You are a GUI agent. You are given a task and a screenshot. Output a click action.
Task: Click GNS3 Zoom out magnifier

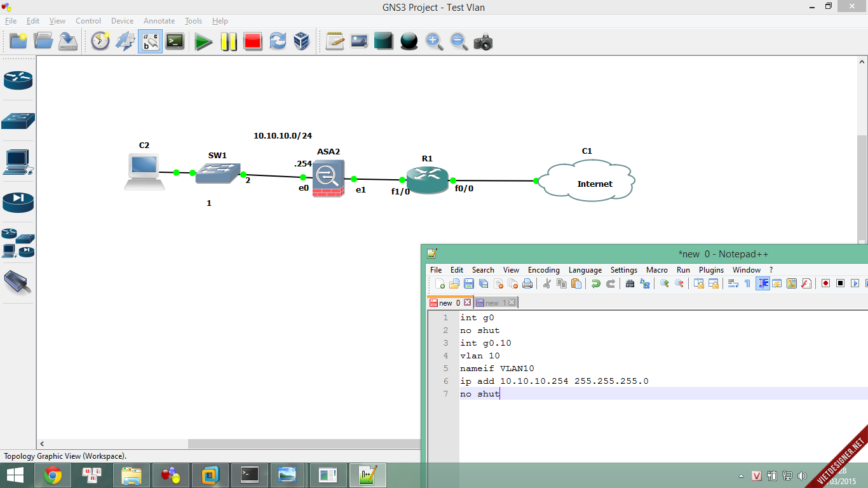pyautogui.click(x=459, y=42)
